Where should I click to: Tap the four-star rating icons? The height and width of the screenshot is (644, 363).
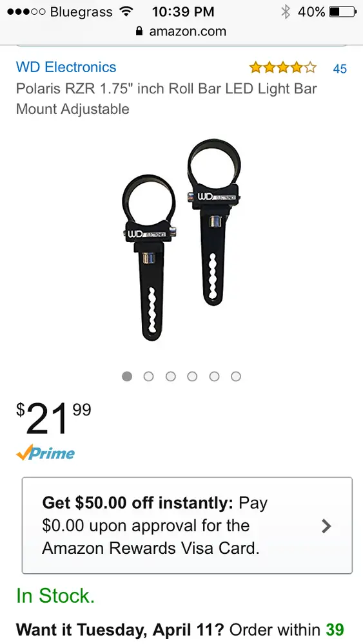click(283, 68)
